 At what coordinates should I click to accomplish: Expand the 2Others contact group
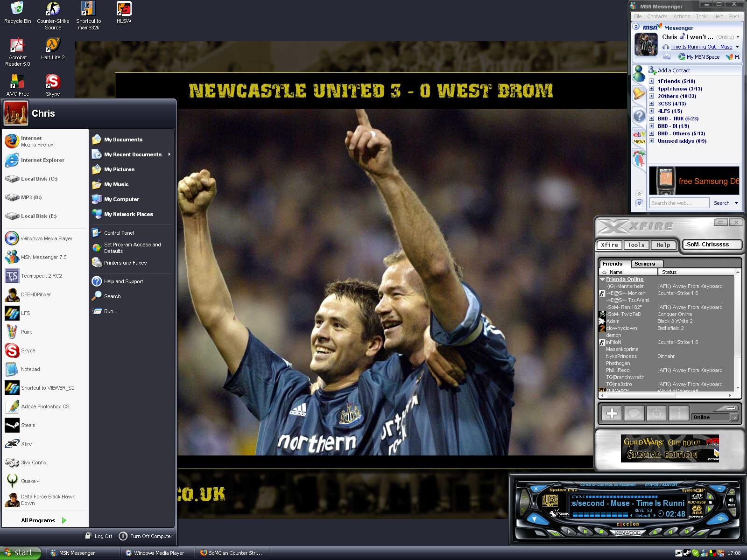point(652,96)
